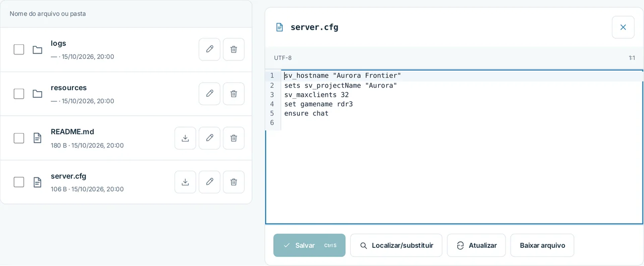Open Localizar/substituir search
Screen dimensions: 644x266
coord(396,245)
